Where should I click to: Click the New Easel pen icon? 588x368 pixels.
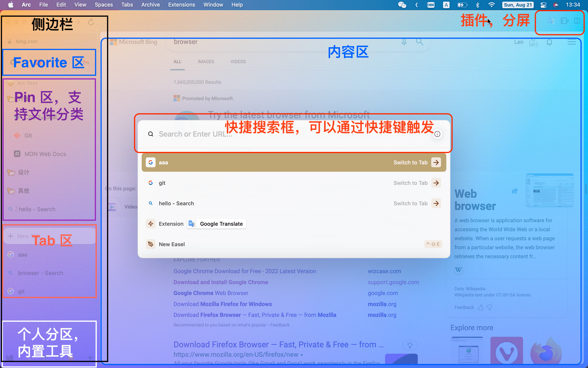[151, 244]
